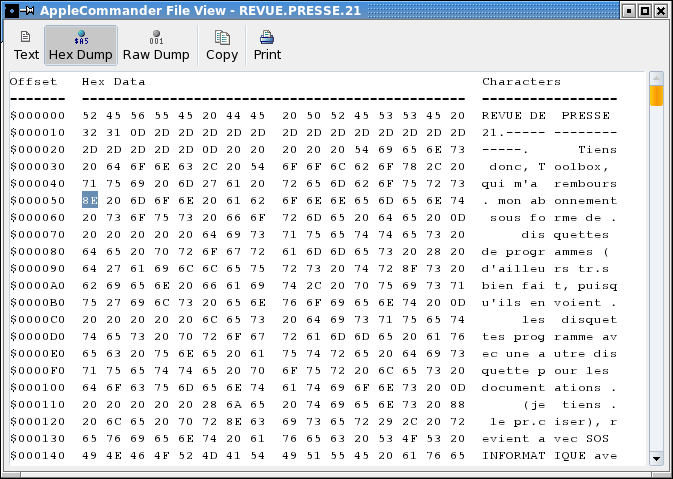Click the 'Hex Data' column header
This screenshot has height=479, width=673.
pyautogui.click(x=114, y=82)
